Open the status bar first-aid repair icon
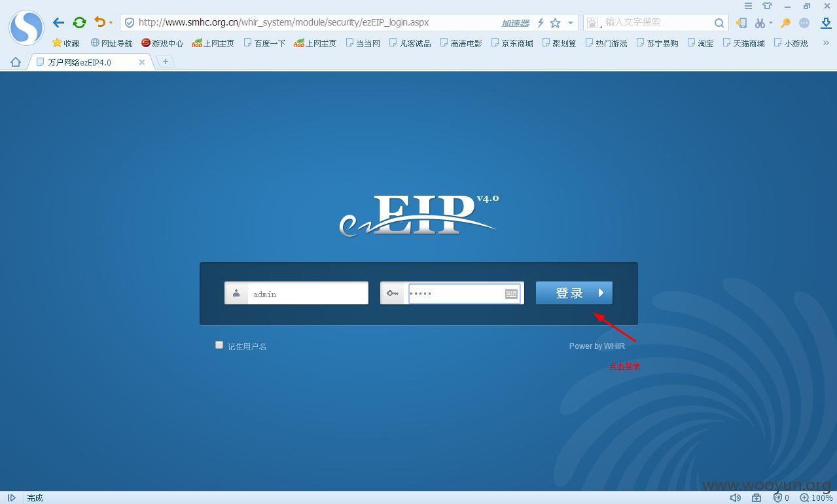The width and height of the screenshot is (837, 504). pyautogui.click(x=757, y=497)
